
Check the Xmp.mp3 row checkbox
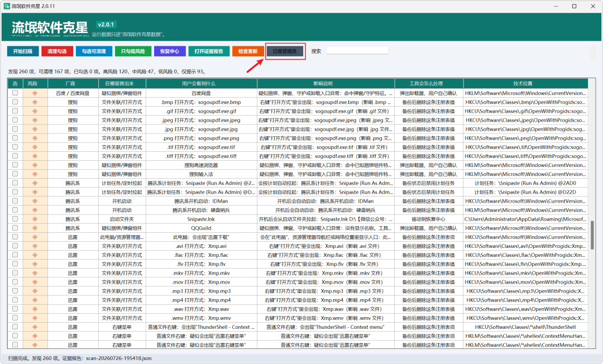click(x=15, y=291)
